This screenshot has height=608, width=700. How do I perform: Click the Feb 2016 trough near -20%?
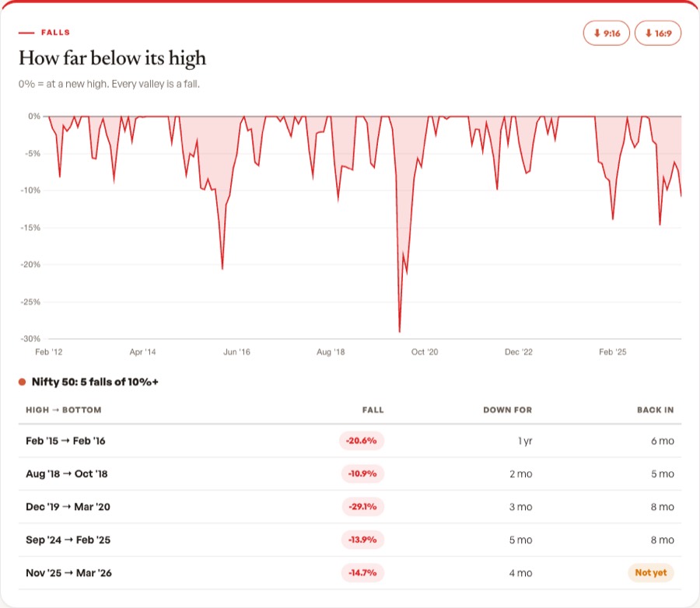click(222, 268)
